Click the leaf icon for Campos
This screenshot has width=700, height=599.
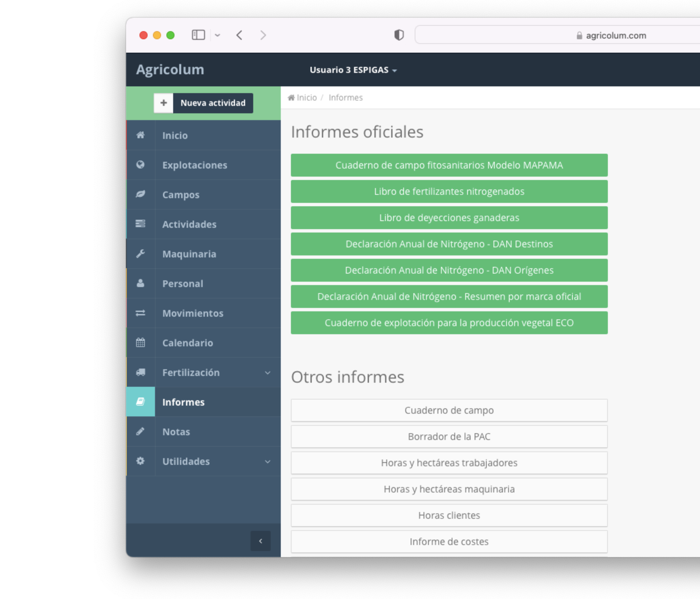[x=141, y=194]
